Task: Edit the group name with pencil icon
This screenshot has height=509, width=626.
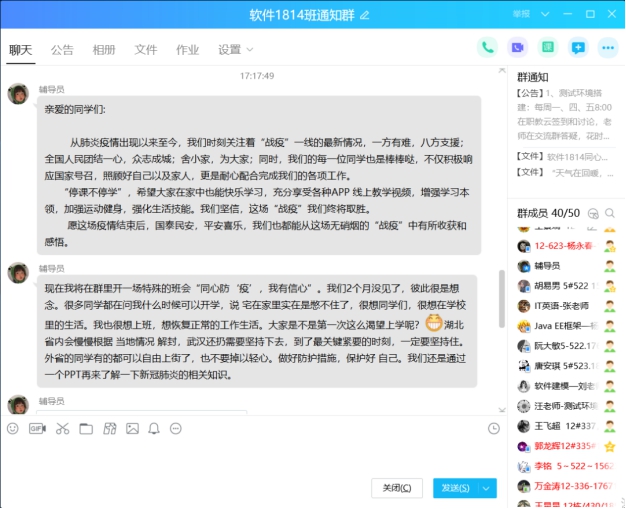Action: click(x=365, y=15)
